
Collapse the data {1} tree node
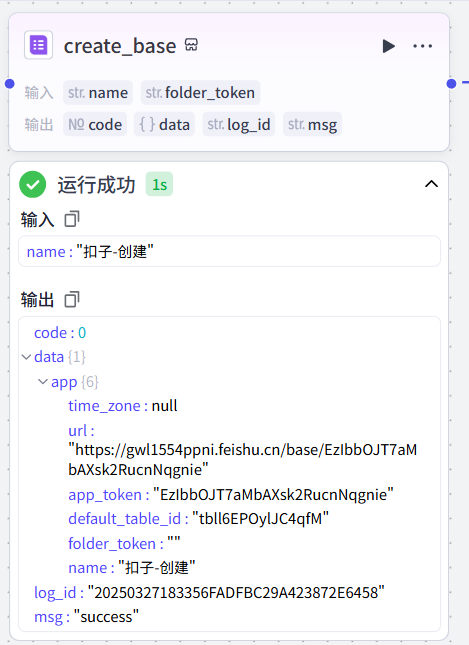pos(26,357)
